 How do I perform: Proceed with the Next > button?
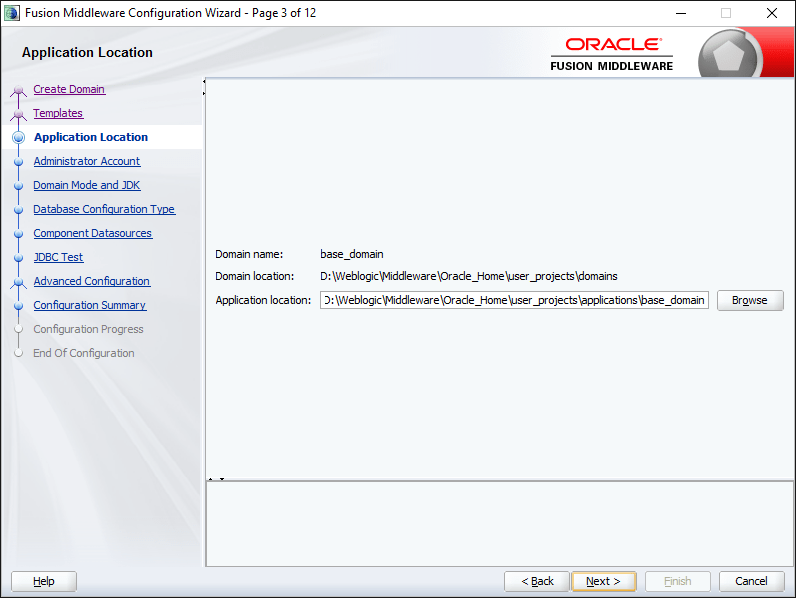tap(604, 581)
